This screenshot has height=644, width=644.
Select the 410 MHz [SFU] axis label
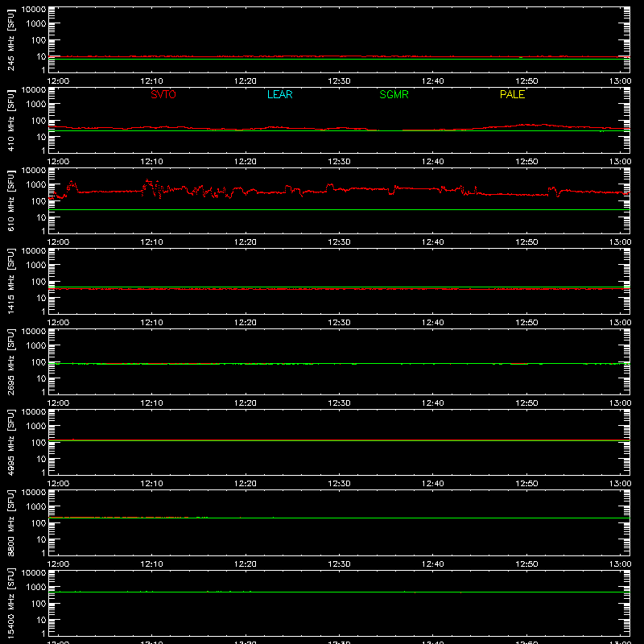tap(10, 120)
